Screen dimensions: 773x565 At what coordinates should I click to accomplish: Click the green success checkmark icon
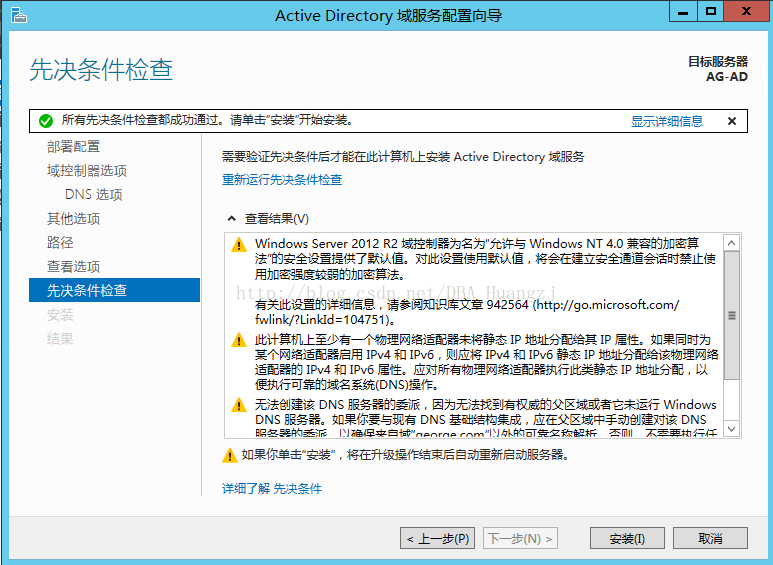click(x=46, y=121)
